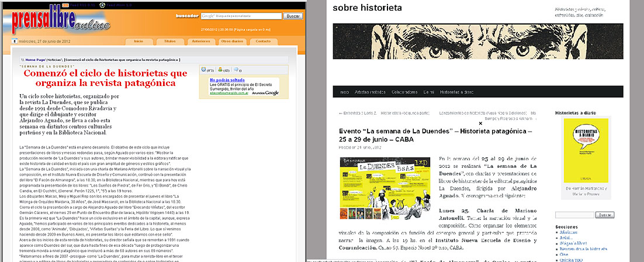Viewport: 644px width, 262px height.
Task: Open the Avisl... section link
Action: [x=566, y=238]
